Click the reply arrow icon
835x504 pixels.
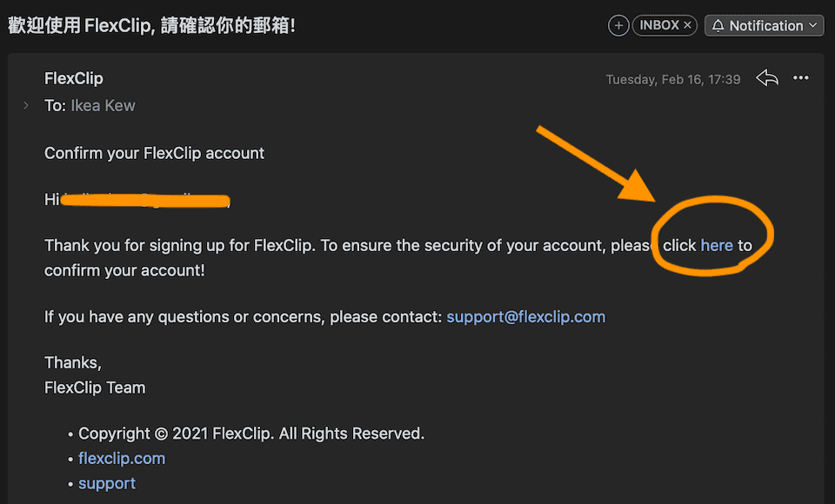click(766, 78)
